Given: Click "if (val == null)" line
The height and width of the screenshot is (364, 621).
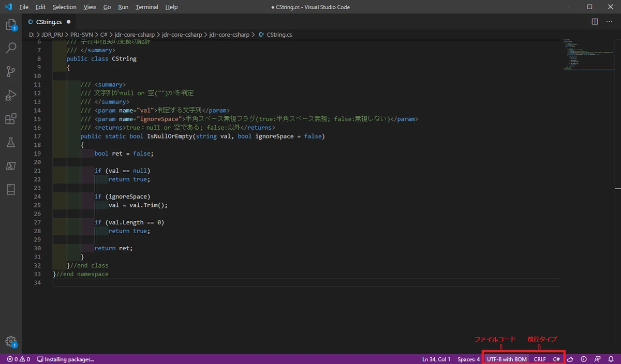Looking at the screenshot, I should [x=122, y=171].
